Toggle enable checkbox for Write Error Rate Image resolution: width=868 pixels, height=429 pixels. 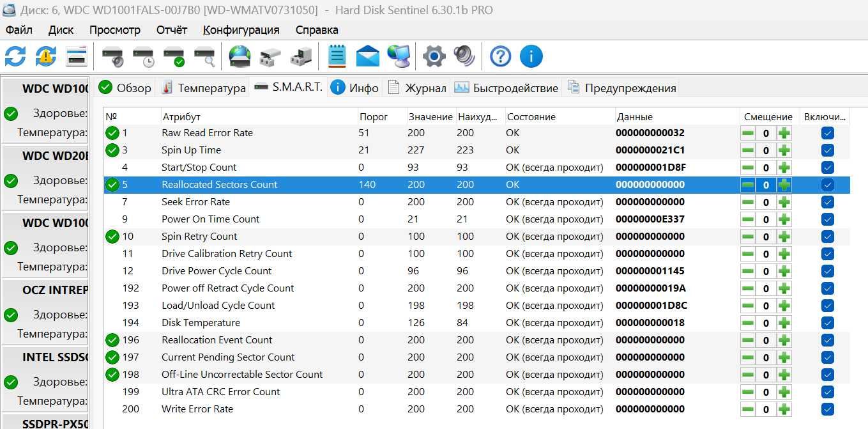(828, 409)
